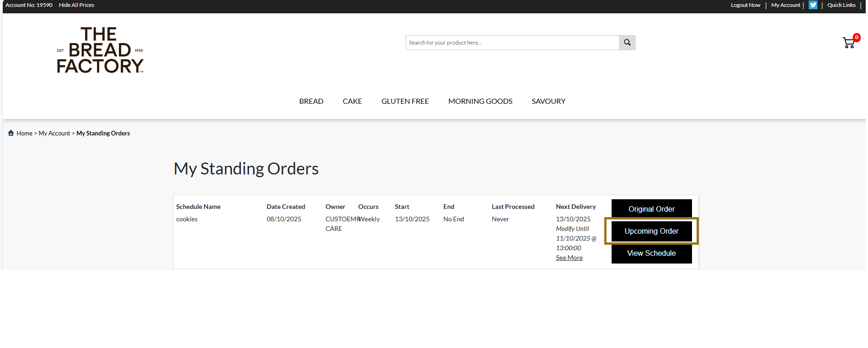Click the Original Order button
The height and width of the screenshot is (348, 868).
(652, 209)
